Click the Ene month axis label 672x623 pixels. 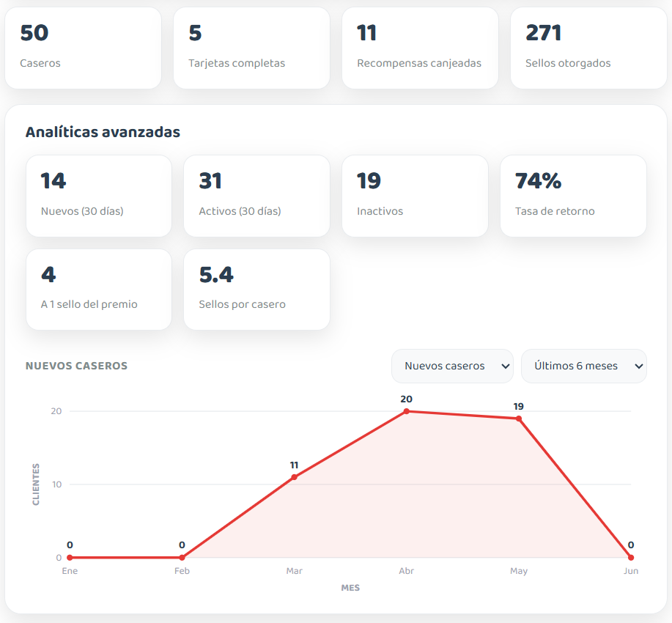[70, 571]
